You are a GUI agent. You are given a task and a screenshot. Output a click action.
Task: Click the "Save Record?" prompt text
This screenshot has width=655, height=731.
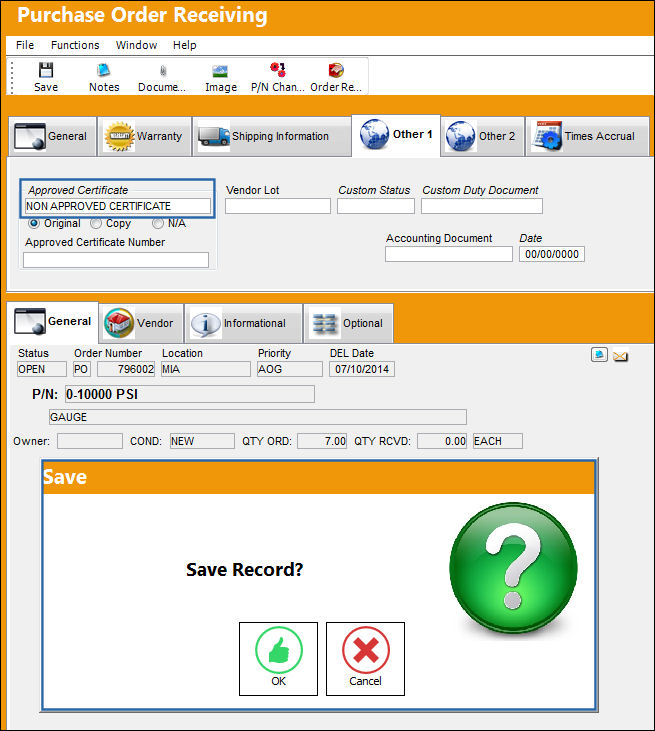[x=244, y=570]
